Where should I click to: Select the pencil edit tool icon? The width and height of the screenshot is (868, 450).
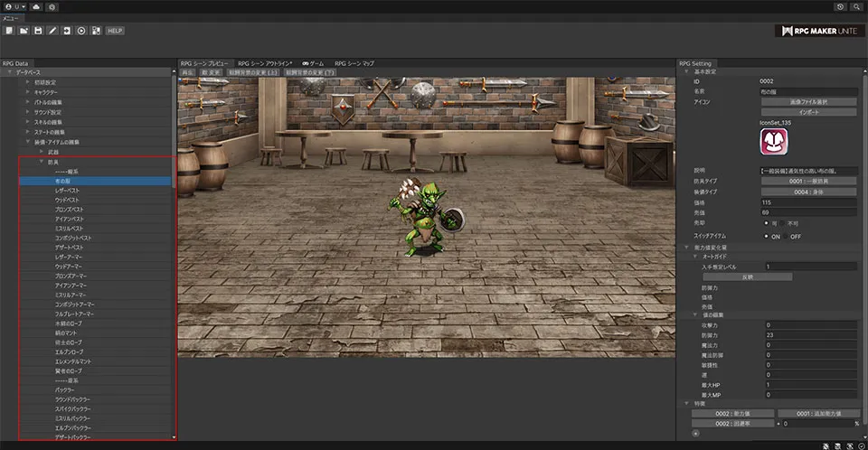click(x=52, y=31)
